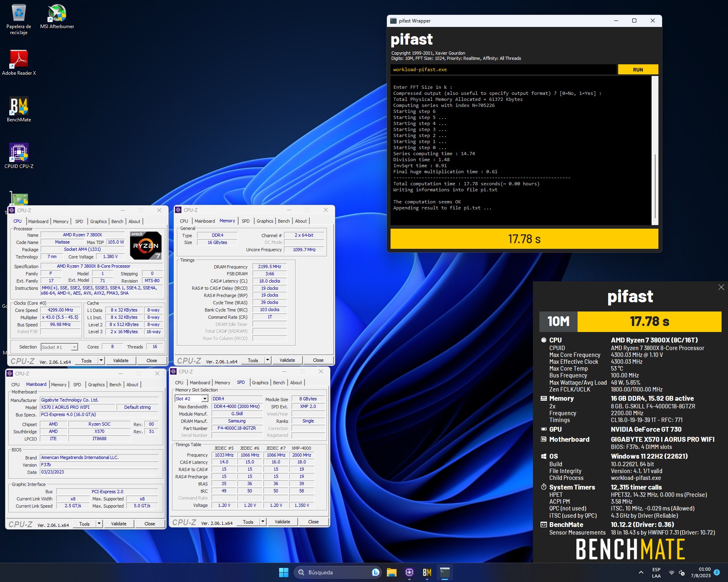Open the volume tray icon
The image size is (728, 582).
(x=682, y=573)
